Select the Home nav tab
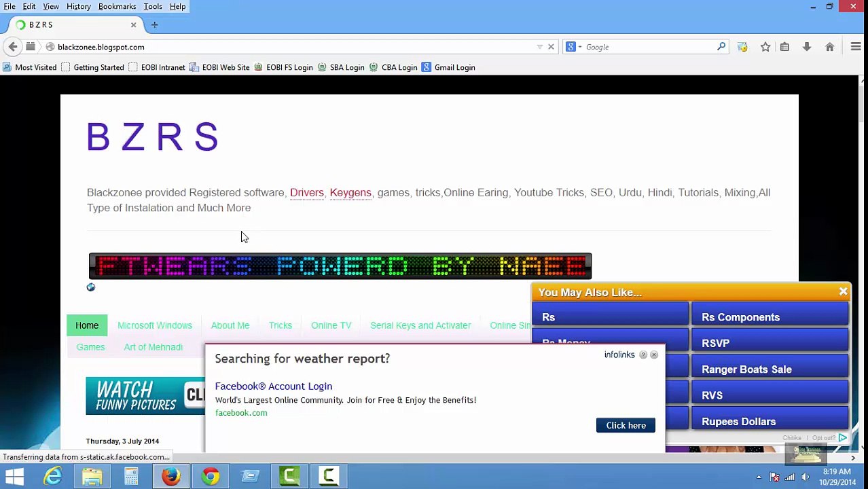This screenshot has height=489, width=868. tap(87, 325)
